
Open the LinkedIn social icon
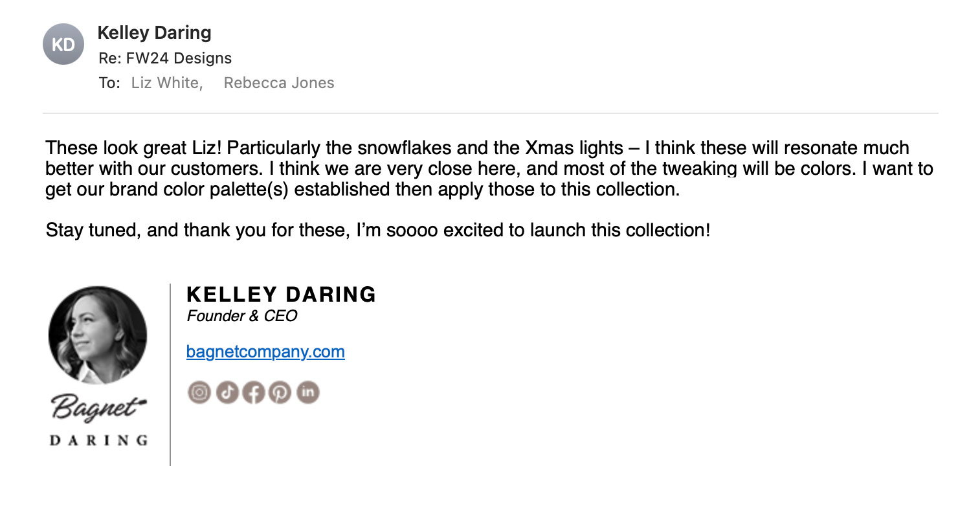[x=308, y=392]
